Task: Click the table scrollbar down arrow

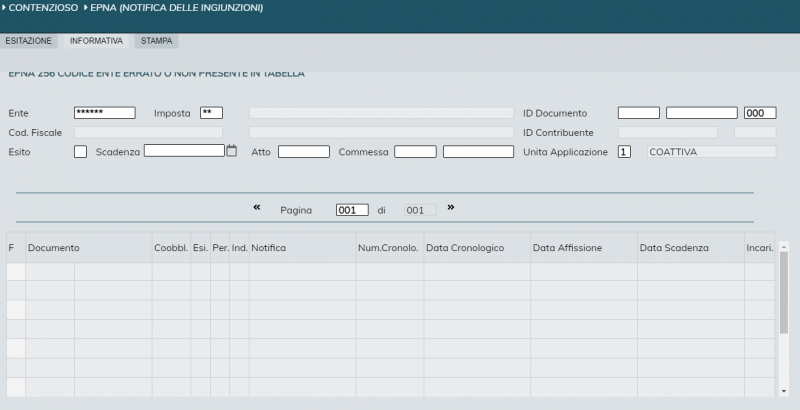Action: click(x=783, y=391)
